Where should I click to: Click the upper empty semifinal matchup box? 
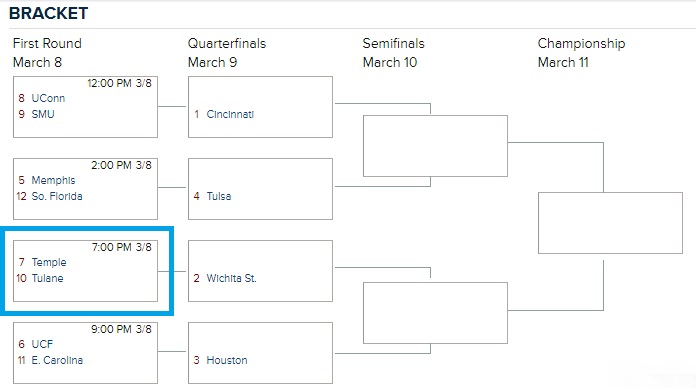pos(435,146)
